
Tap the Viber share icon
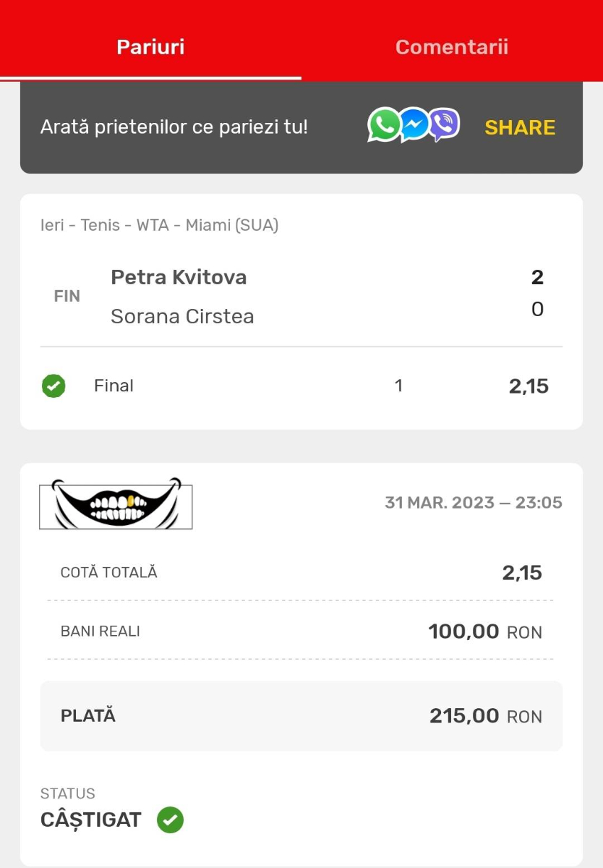[x=444, y=125]
